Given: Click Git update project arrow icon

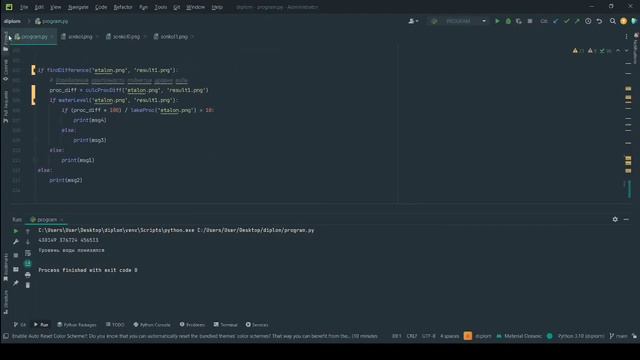Looking at the screenshot, I should click(556, 21).
